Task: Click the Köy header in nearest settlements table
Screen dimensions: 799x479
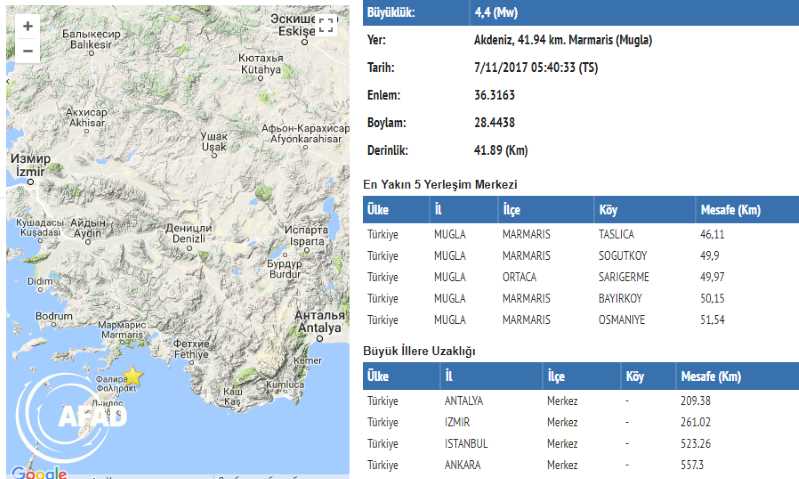Action: [608, 211]
